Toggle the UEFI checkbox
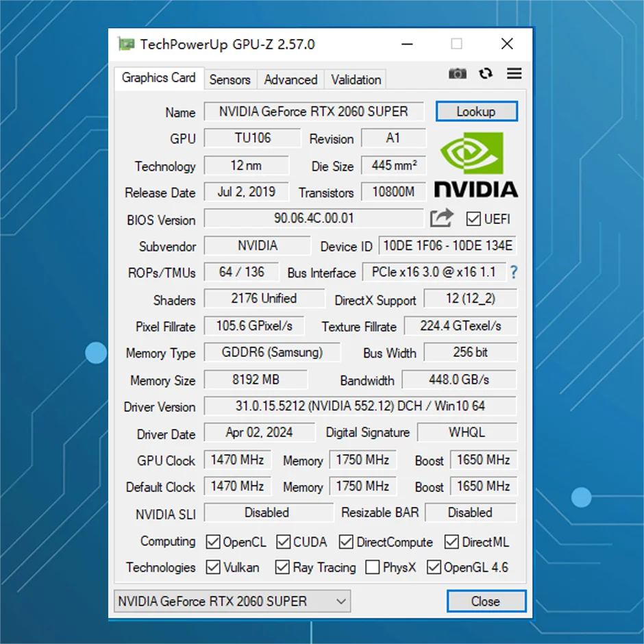Viewport: 644px width, 644px height. tap(473, 219)
